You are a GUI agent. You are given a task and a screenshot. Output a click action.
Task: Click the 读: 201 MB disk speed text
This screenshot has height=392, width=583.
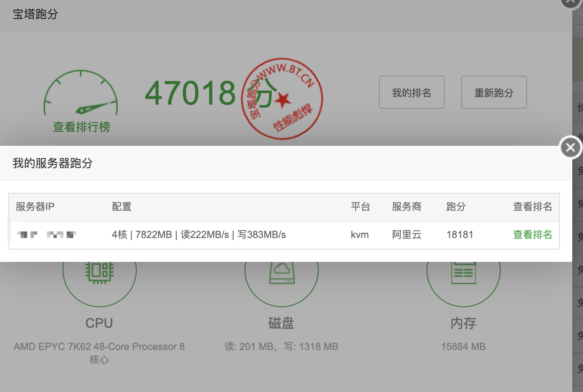(x=281, y=347)
